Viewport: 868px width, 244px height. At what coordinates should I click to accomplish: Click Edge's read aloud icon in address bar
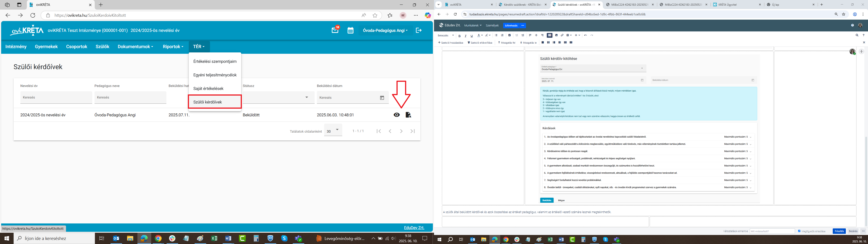tap(363, 15)
